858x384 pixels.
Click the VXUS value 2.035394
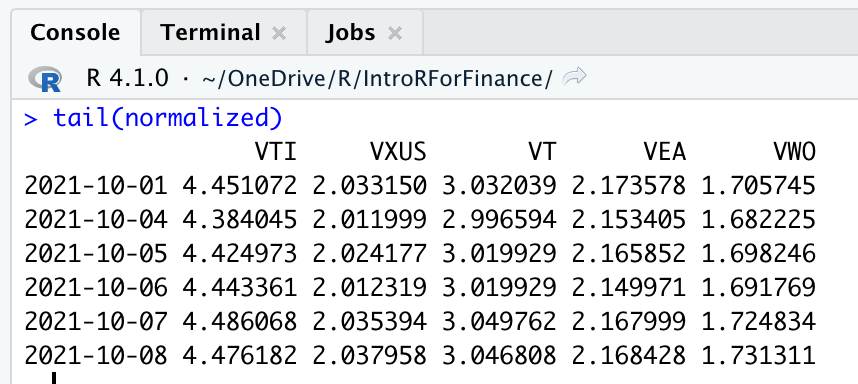[369, 322]
